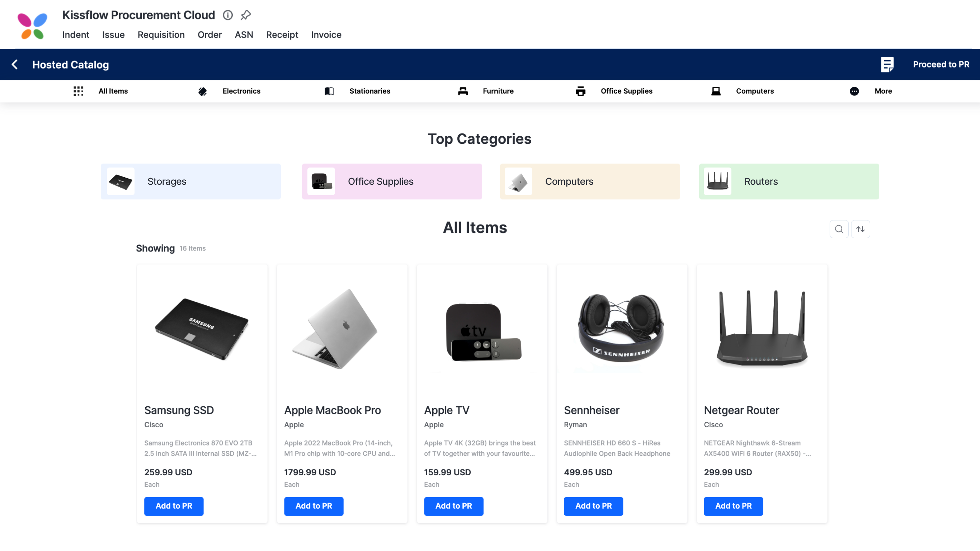Screen dimensions: 980x551
Task: Open the Issue menu
Action: pos(113,35)
